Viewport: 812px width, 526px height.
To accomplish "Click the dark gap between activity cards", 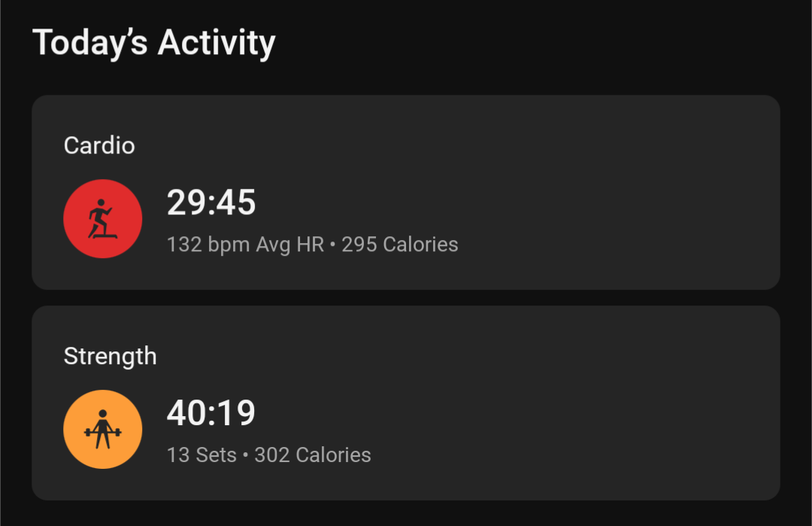I will point(406,297).
